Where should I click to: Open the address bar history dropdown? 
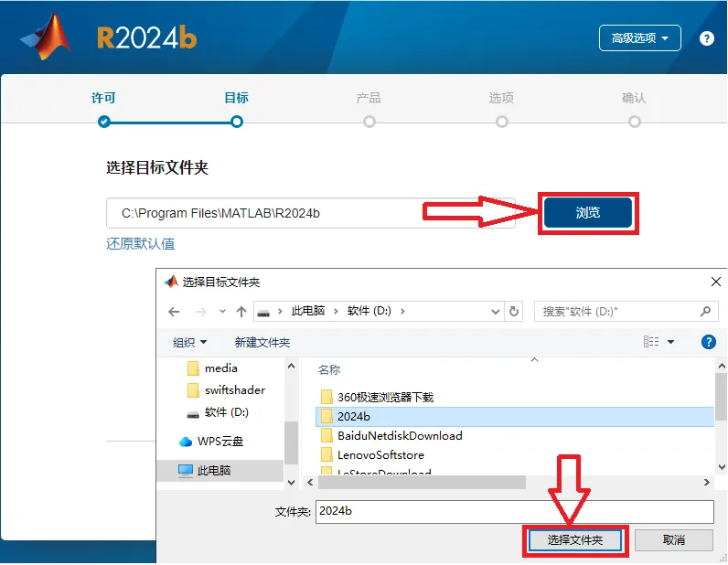pos(496,312)
